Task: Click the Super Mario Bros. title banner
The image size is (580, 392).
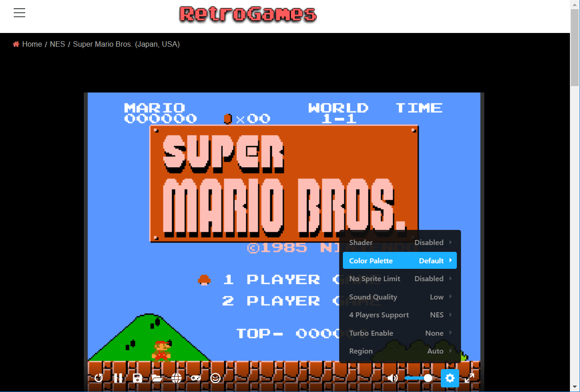Action: click(x=284, y=183)
